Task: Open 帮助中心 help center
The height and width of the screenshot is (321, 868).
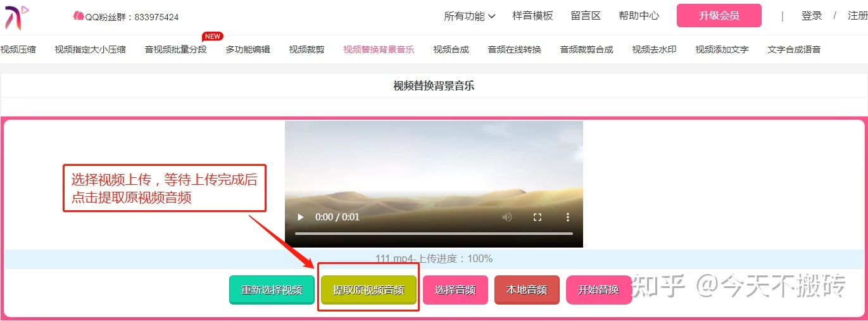Action: 639,16
